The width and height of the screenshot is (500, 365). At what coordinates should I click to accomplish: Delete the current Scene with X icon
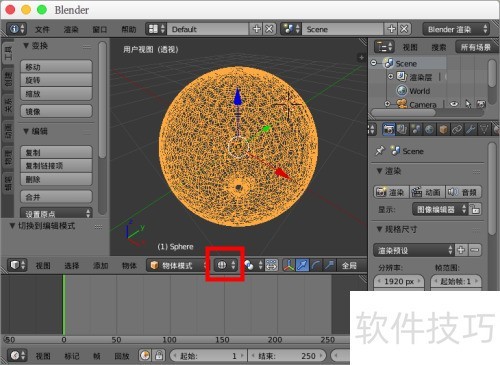[x=404, y=29]
